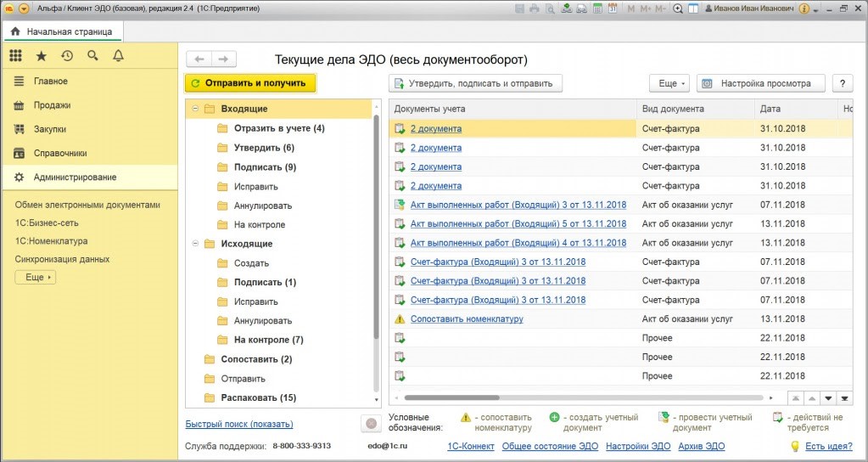Open notifications bell icon
The width and height of the screenshot is (868, 462).
(x=118, y=56)
